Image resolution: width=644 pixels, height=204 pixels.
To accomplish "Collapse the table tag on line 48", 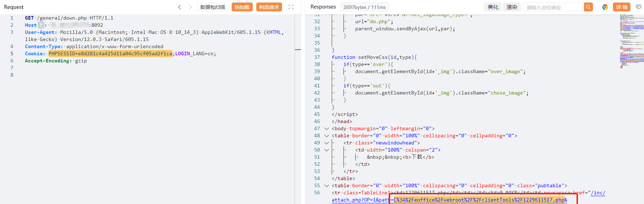I will pos(326,136).
